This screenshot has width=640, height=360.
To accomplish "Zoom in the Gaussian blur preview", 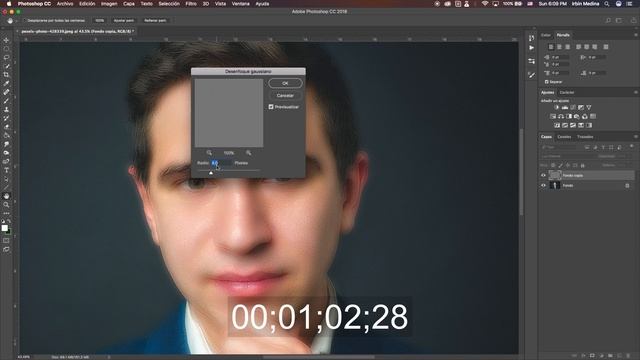I will (248, 153).
